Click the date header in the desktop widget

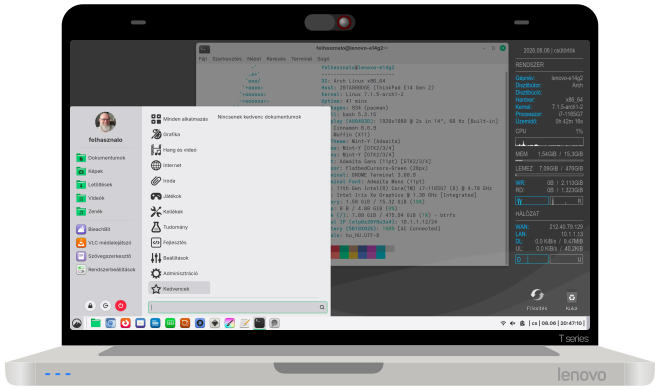(x=549, y=50)
